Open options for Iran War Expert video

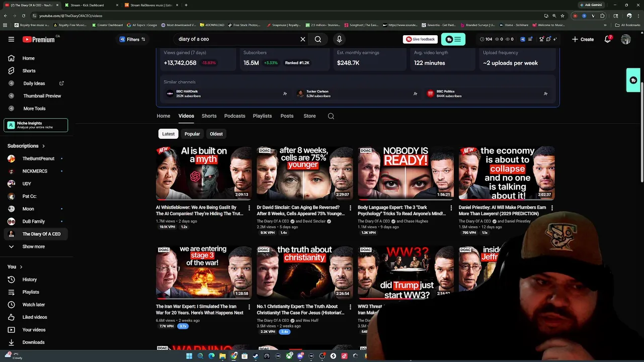click(249, 307)
